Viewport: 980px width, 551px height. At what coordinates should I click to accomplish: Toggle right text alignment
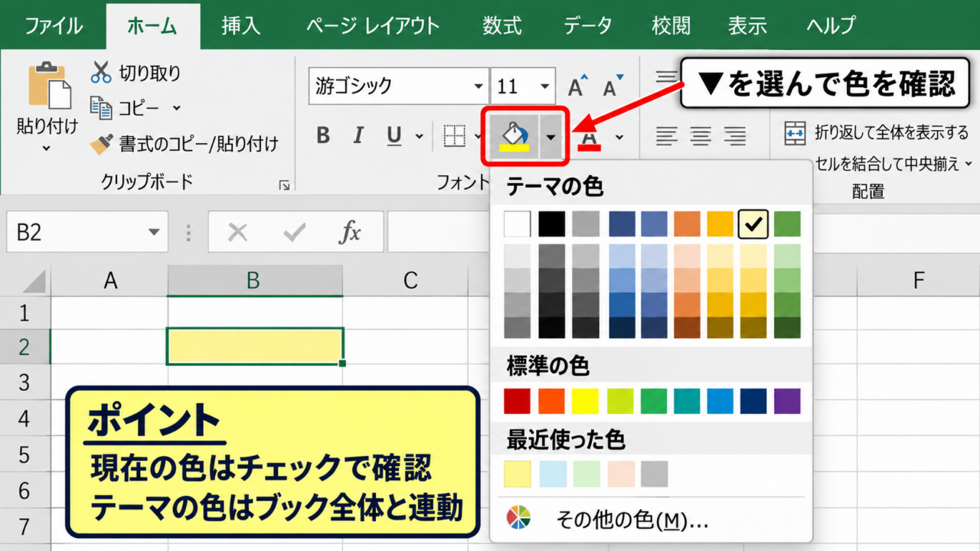[735, 137]
